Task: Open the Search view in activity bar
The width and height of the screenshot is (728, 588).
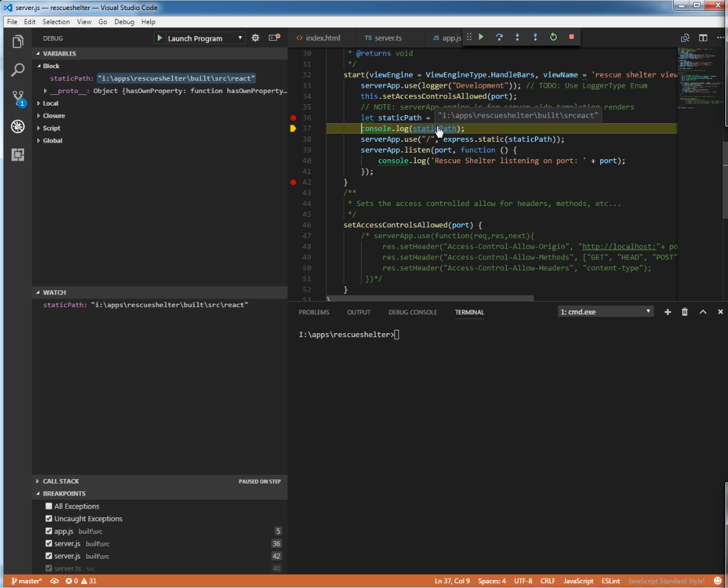Action: 17,70
